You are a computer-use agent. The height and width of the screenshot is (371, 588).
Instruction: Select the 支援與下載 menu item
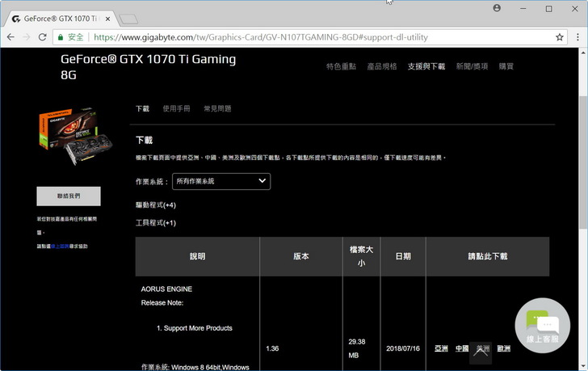pyautogui.click(x=426, y=66)
